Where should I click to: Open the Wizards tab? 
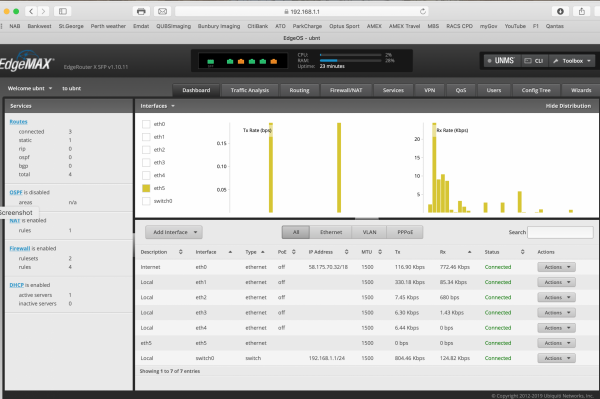tap(581, 90)
